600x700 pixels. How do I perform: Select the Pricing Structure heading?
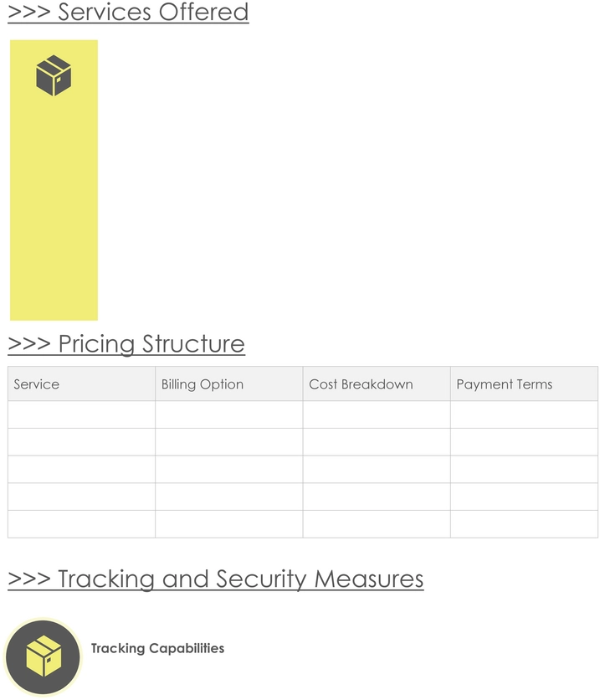(126, 344)
